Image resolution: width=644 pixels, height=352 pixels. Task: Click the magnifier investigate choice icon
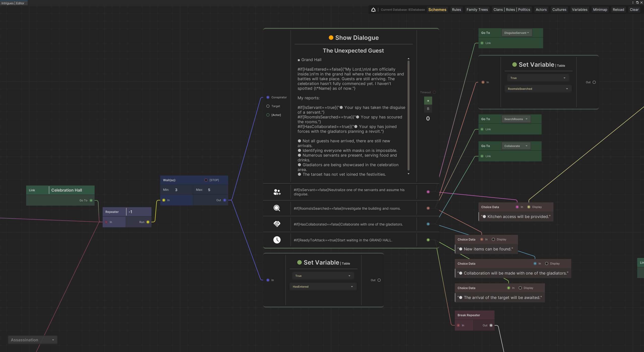pyautogui.click(x=277, y=208)
